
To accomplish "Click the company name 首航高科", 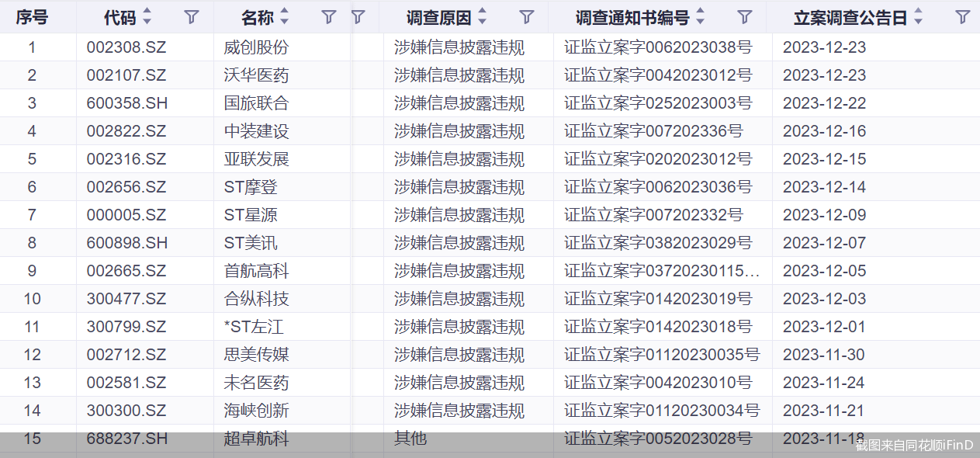I will point(256,271).
